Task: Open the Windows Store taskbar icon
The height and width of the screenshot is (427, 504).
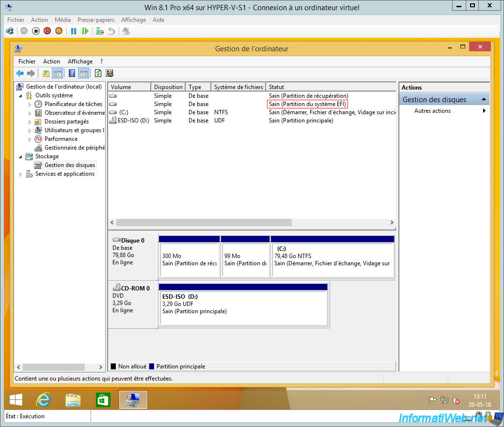Action: click(103, 400)
